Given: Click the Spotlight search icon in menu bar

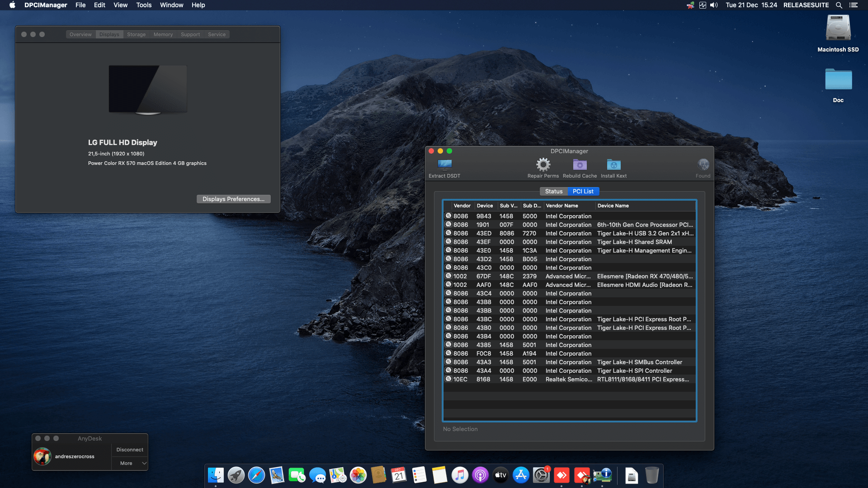Looking at the screenshot, I should [x=839, y=5].
